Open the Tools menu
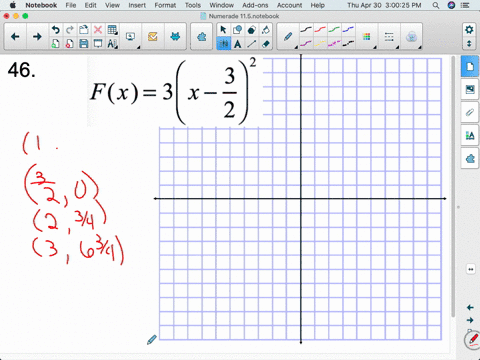The image size is (480, 360). click(193, 5)
